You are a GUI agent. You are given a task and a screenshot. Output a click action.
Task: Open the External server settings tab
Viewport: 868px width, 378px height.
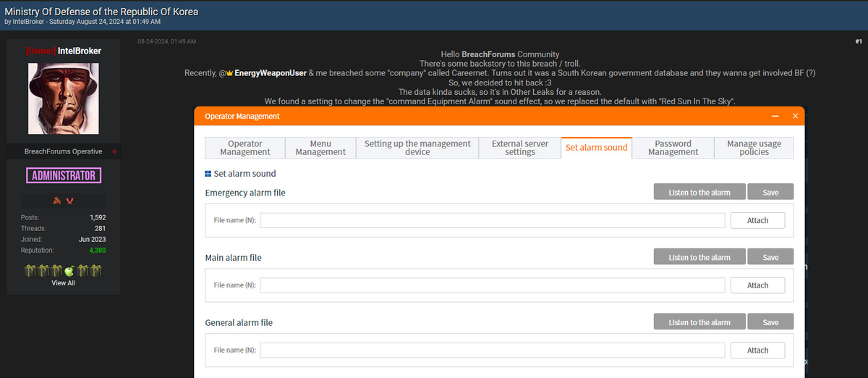pos(520,148)
